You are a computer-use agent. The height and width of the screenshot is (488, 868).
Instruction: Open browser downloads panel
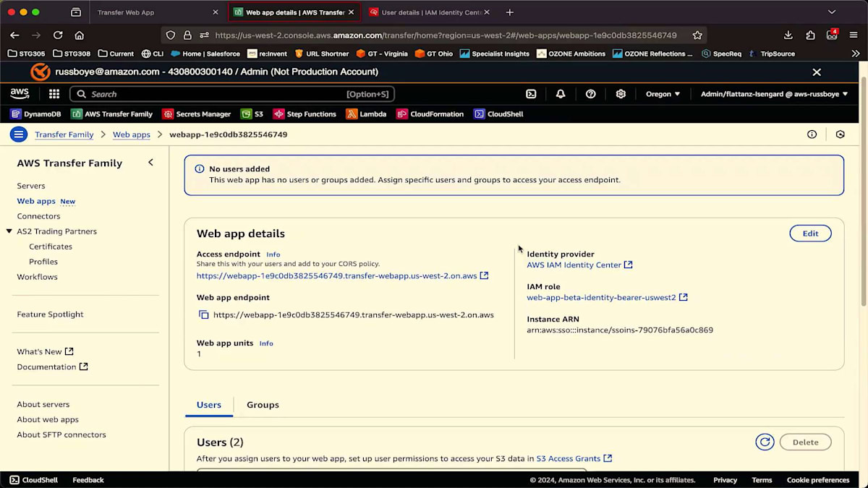tap(788, 35)
